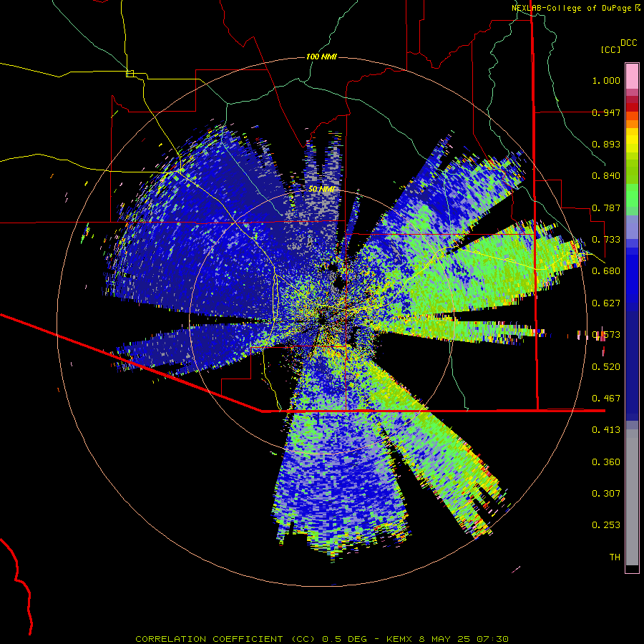Click the 0.840 legend value

[606, 176]
